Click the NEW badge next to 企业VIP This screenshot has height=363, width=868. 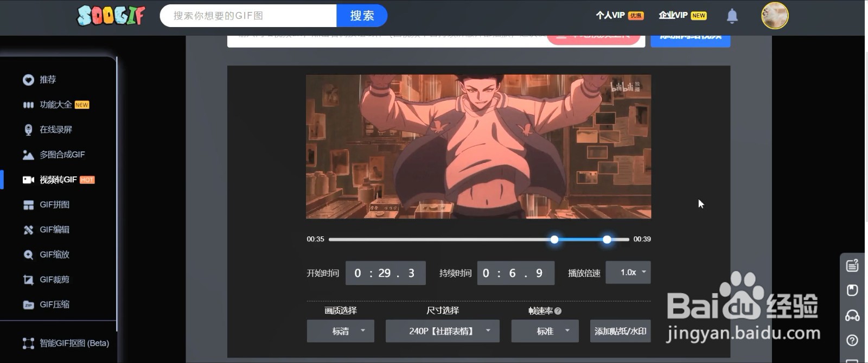pyautogui.click(x=699, y=16)
